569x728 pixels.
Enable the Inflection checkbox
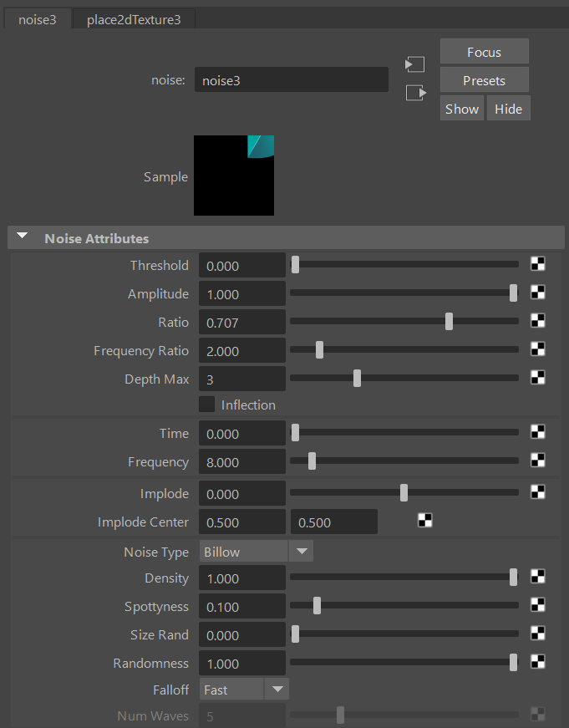tap(207, 405)
